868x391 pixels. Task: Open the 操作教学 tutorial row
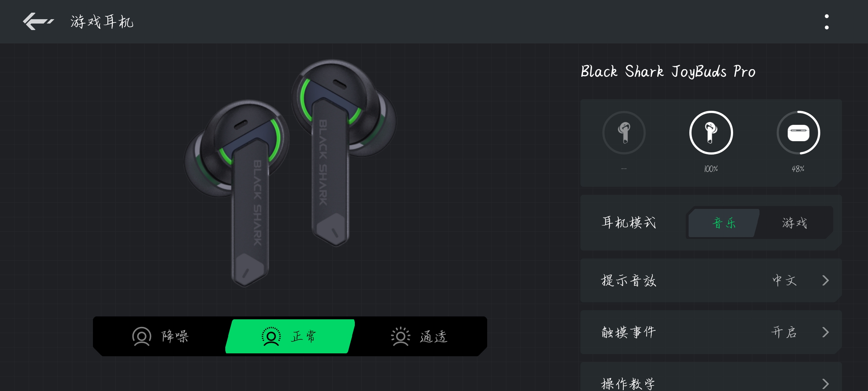coord(711,377)
